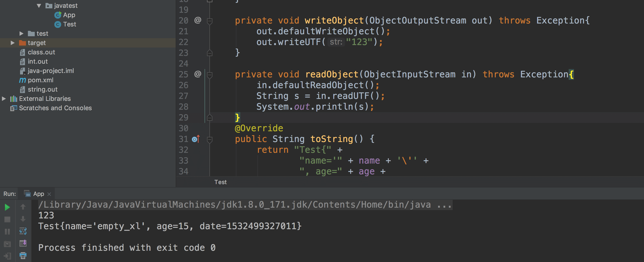Click the @Override annotation
This screenshot has height=262, width=644.
(259, 128)
